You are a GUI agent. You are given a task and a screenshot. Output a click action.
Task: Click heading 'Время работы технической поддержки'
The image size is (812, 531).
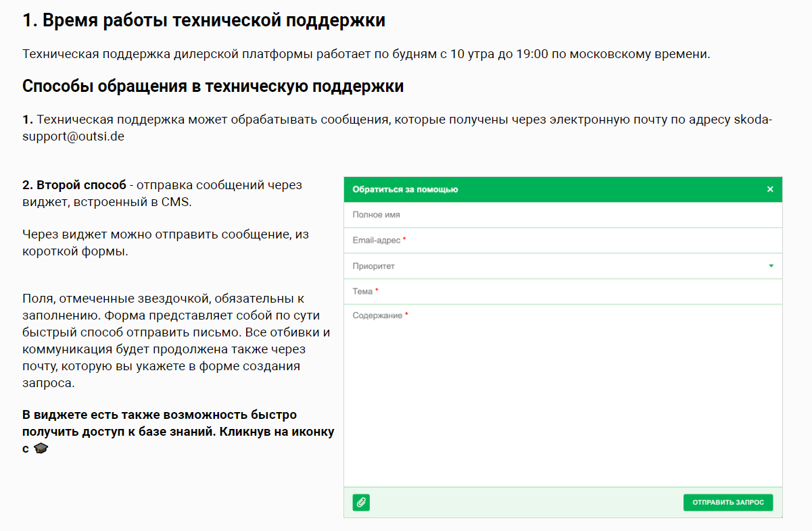[204, 20]
